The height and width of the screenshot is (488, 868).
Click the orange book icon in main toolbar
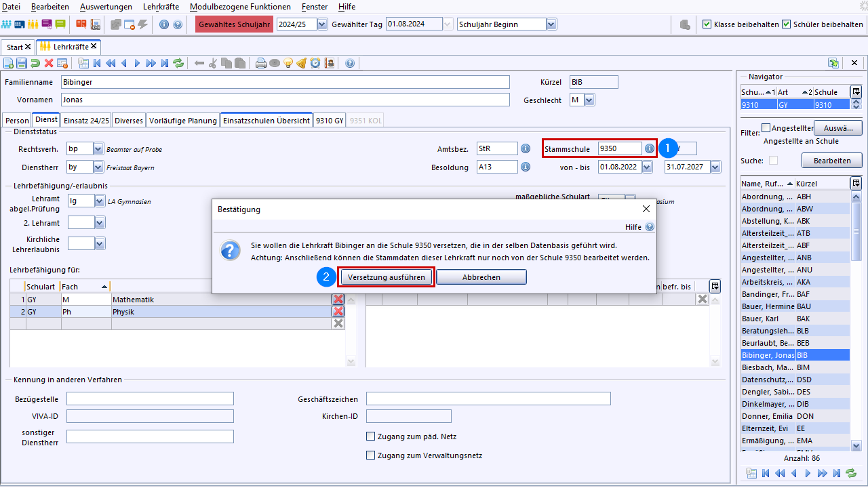tap(81, 24)
